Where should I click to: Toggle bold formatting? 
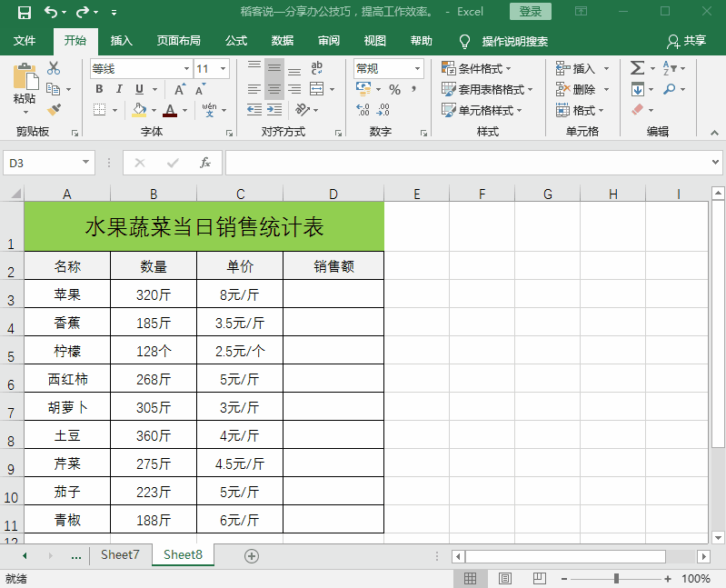click(99, 89)
